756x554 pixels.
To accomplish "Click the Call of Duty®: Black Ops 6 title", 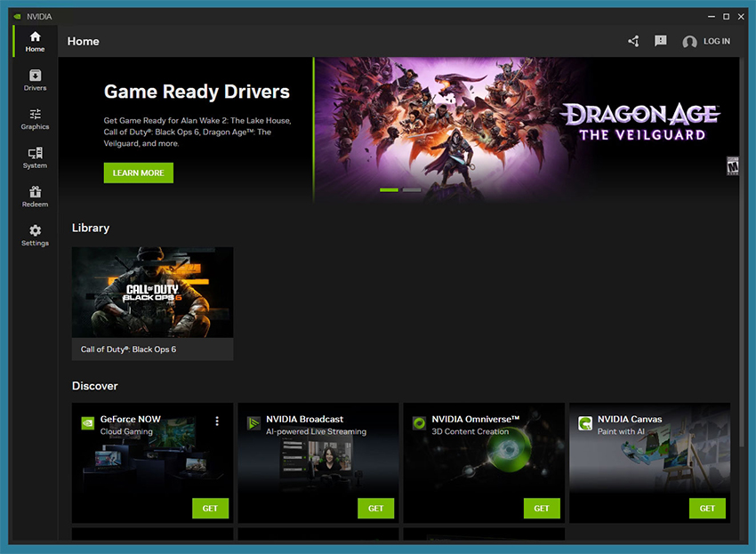I will [x=128, y=349].
